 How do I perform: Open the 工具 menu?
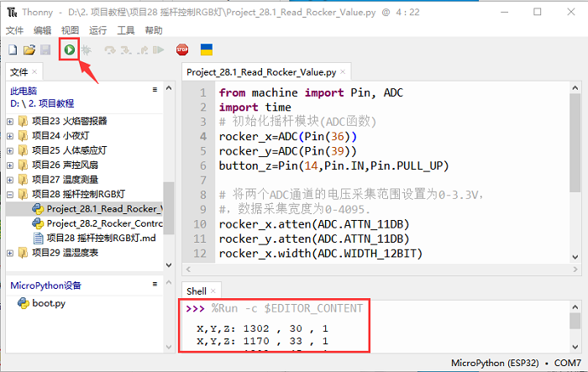point(125,30)
